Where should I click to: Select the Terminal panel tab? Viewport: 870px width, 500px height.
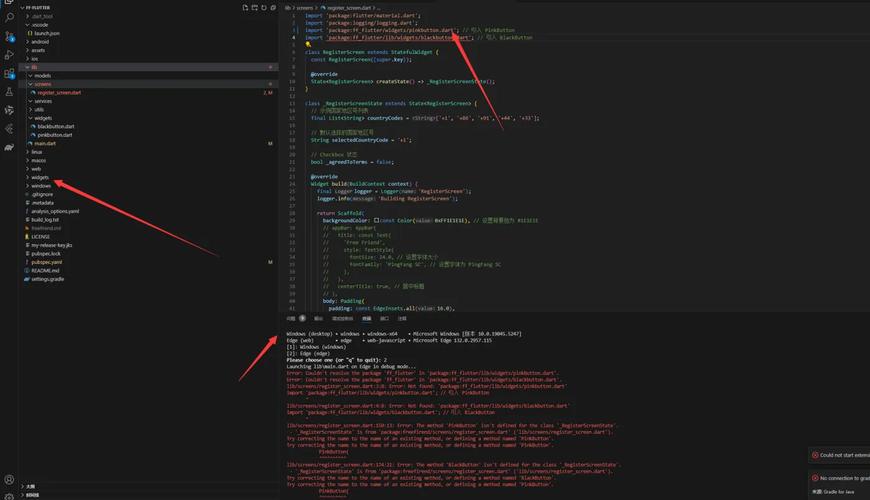[x=367, y=319]
